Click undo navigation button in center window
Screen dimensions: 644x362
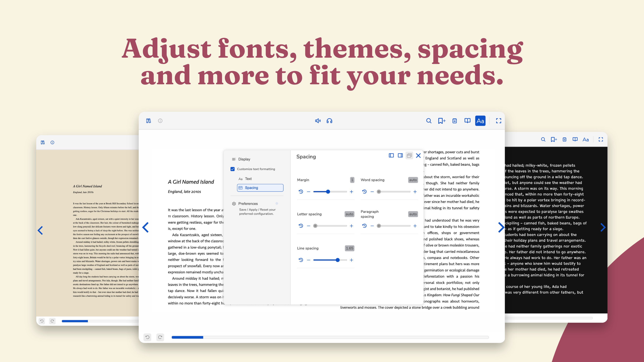[148, 337]
